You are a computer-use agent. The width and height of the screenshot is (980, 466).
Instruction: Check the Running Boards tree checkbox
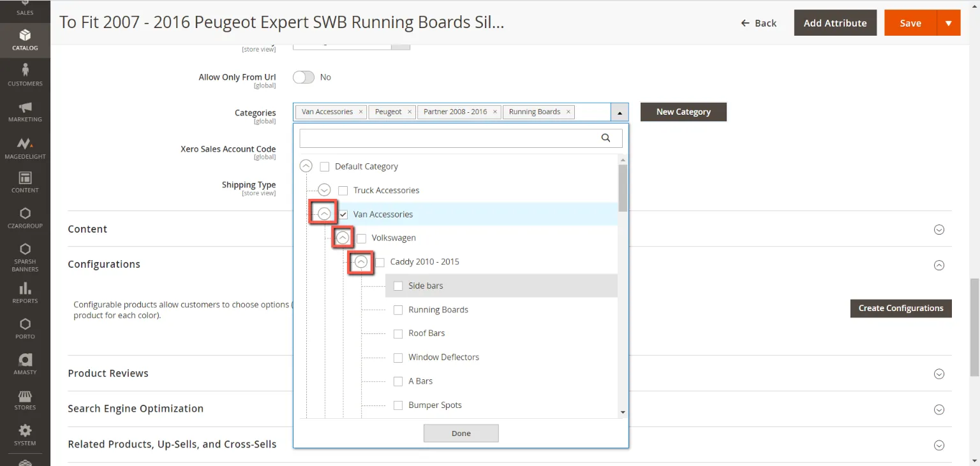coord(398,310)
